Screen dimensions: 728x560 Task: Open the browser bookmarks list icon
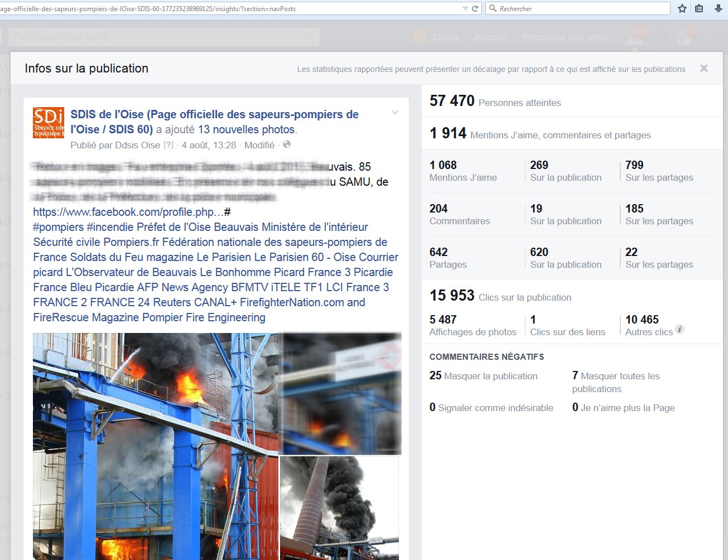[x=699, y=8]
